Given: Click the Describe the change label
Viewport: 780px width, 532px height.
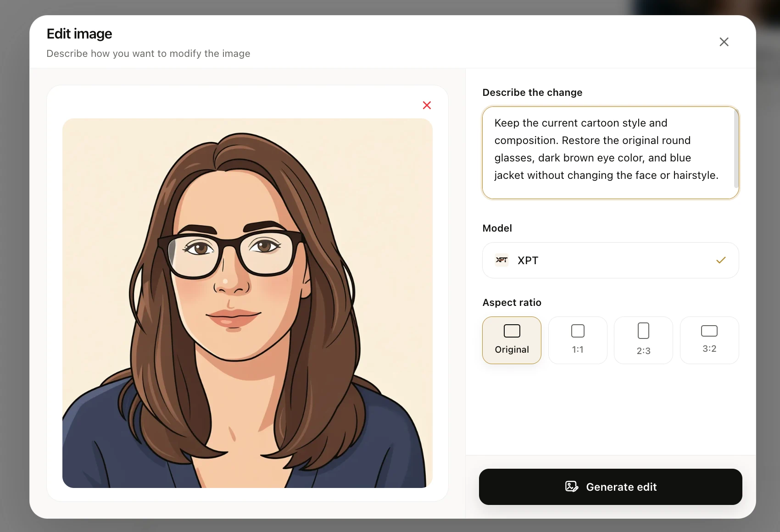Looking at the screenshot, I should coord(532,93).
